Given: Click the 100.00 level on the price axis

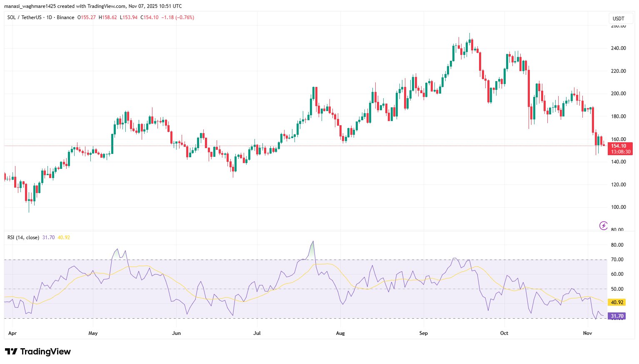Looking at the screenshot, I should point(618,207).
